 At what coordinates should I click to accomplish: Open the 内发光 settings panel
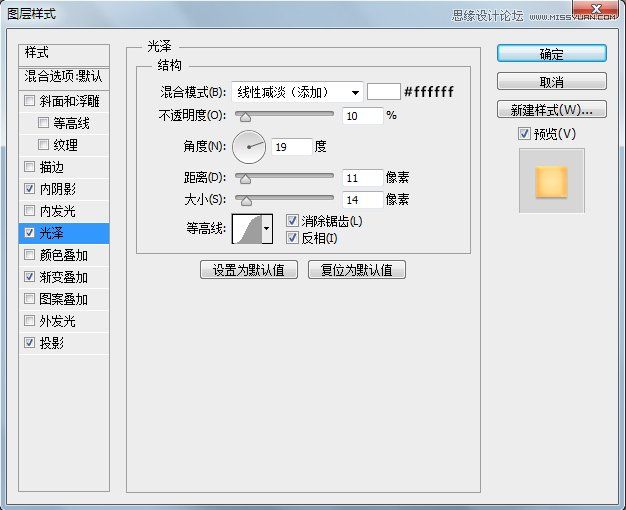coord(58,211)
